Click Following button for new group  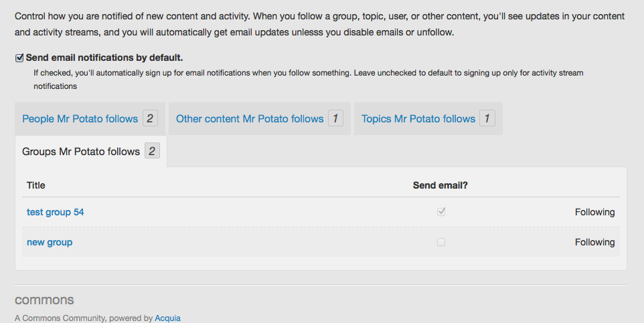pyautogui.click(x=594, y=242)
